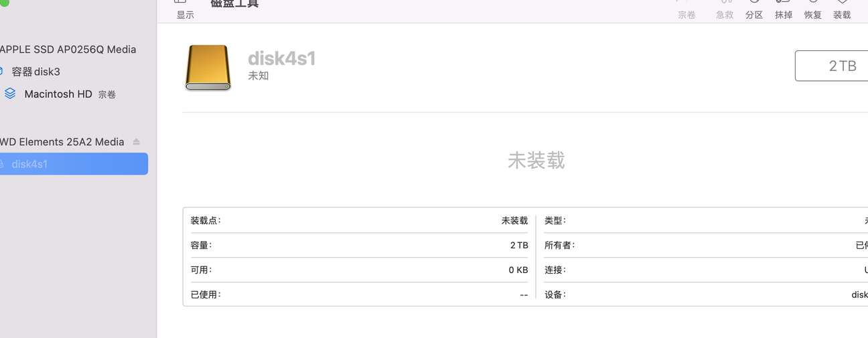The image size is (868, 338).
Task: Select APPLE SSD AP0256Q Media in the sidebar
Action: [68, 50]
